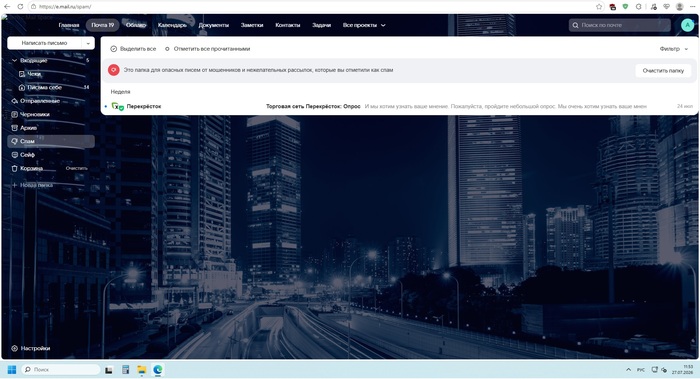The width and height of the screenshot is (700, 379).
Task: Expand the Написать письмо dropdown arrow
Action: pos(88,43)
